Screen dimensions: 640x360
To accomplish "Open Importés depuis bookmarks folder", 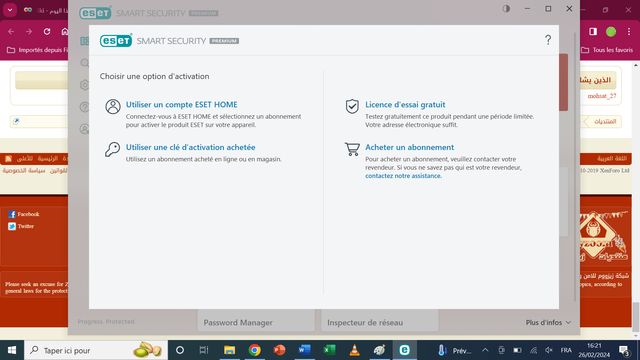I will pyautogui.click(x=37, y=50).
